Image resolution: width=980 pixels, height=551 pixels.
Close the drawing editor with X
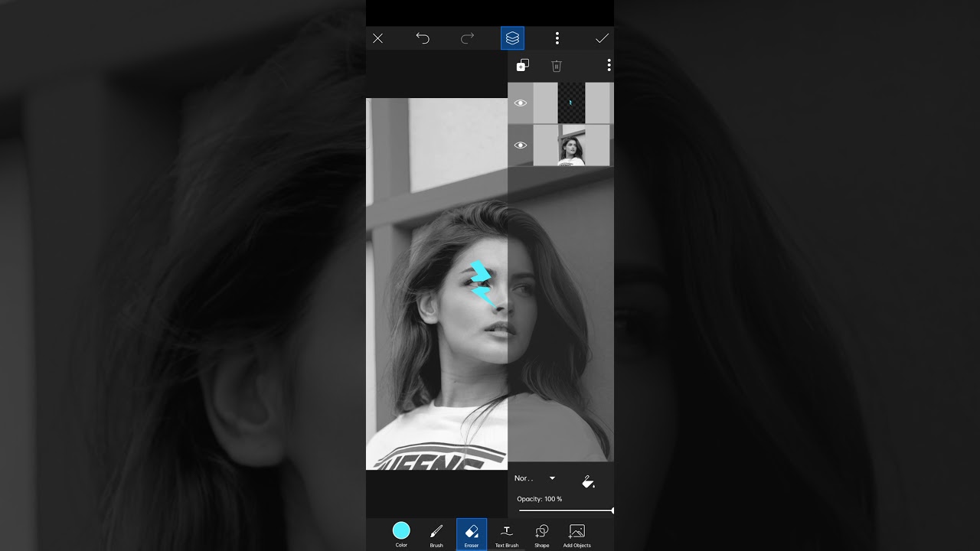[377, 38]
